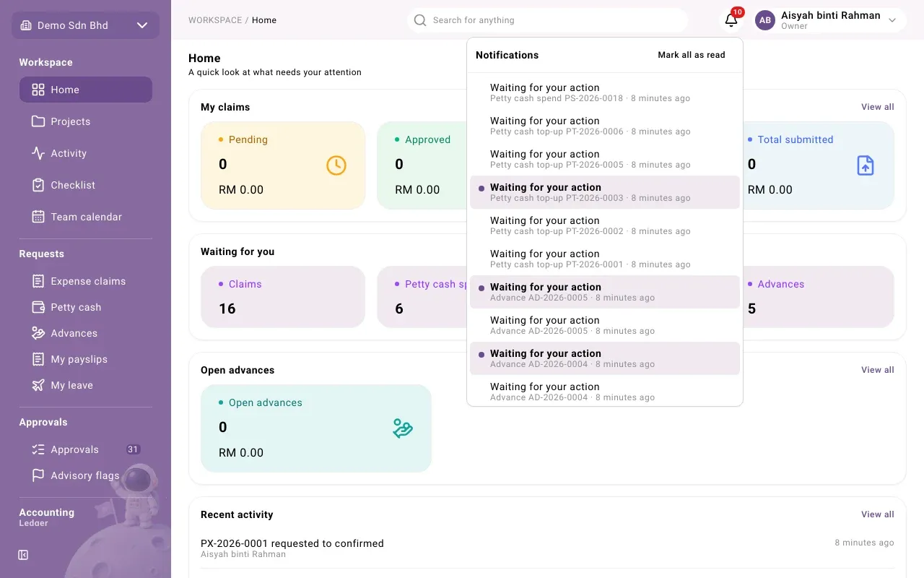Image resolution: width=924 pixels, height=578 pixels.
Task: Click the Advisory flags flag icon
Action: [x=38, y=475]
